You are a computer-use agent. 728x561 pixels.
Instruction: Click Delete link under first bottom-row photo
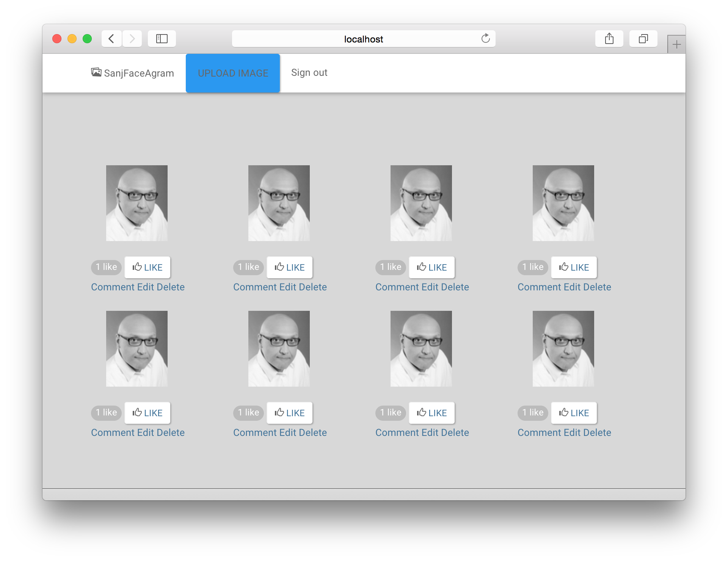(x=171, y=433)
